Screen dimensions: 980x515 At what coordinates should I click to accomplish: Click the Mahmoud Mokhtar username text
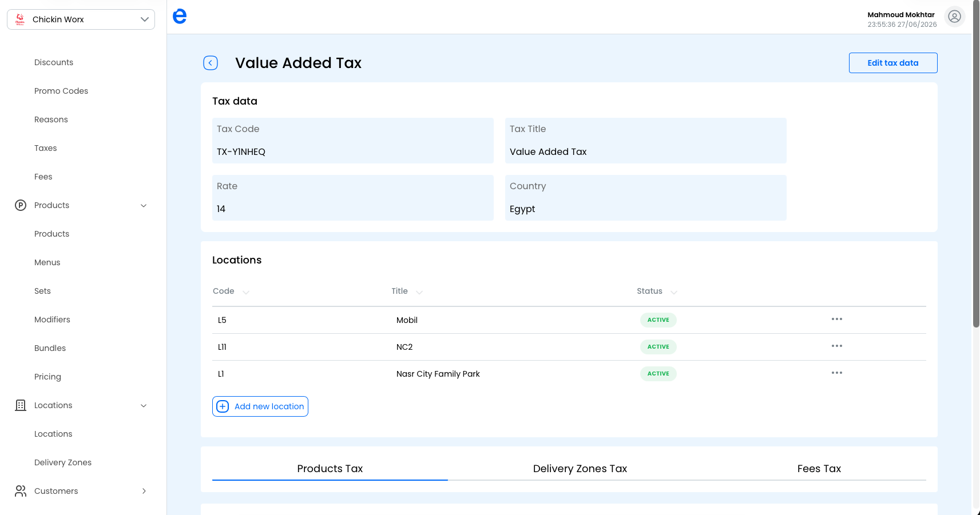[901, 15]
